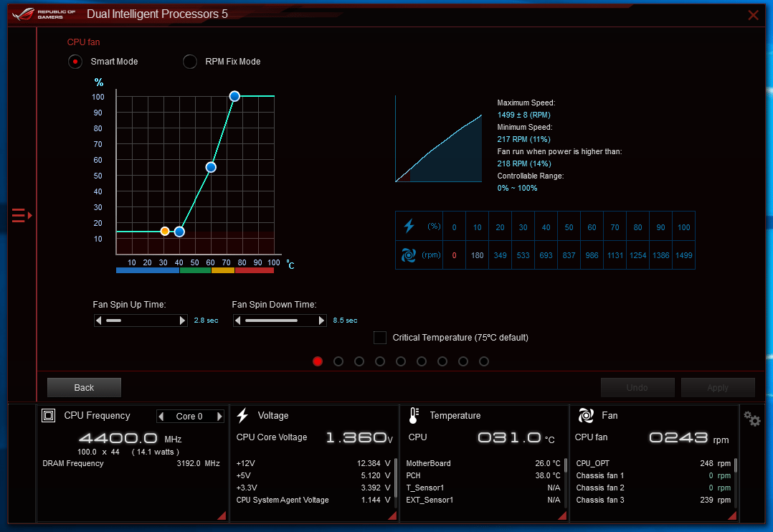Click the Temperature thermometer icon

pos(414,416)
